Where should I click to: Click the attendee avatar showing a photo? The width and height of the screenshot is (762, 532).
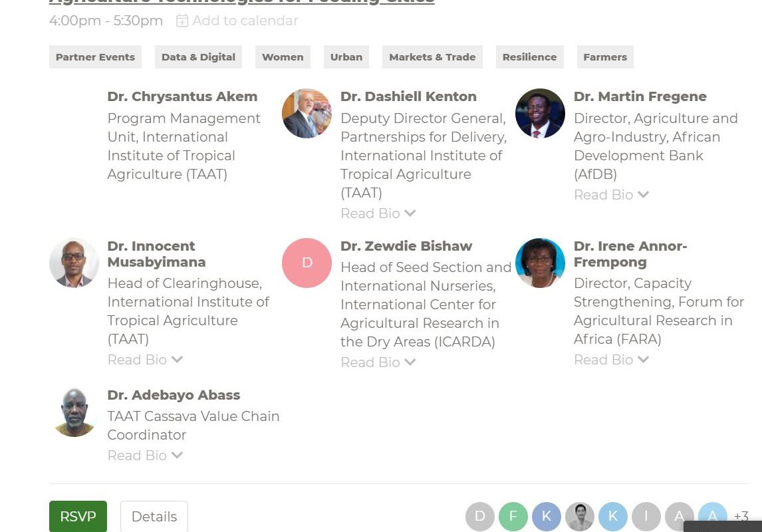[x=580, y=516]
